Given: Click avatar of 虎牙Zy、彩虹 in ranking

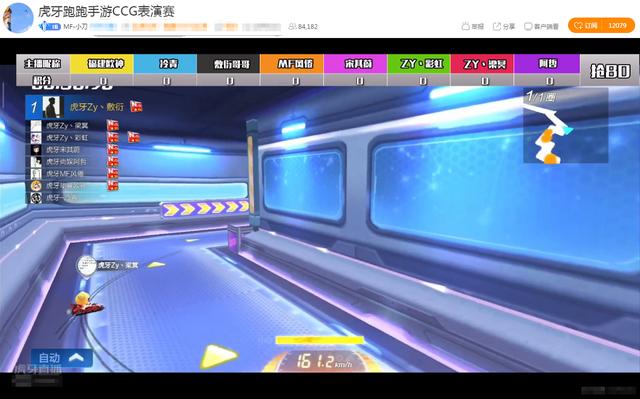Looking at the screenshot, I should coord(36,138).
